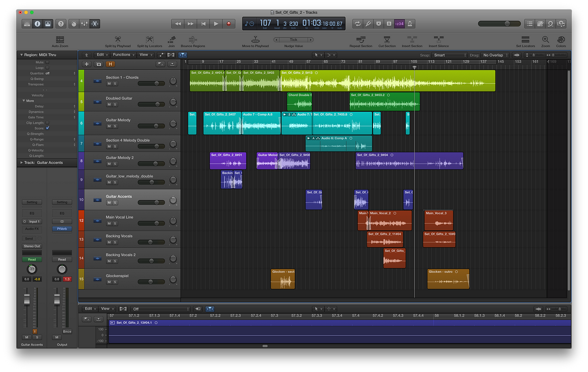Image resolution: width=588 pixels, height=372 pixels.
Task: Click Insert Silence icon
Action: (438, 40)
